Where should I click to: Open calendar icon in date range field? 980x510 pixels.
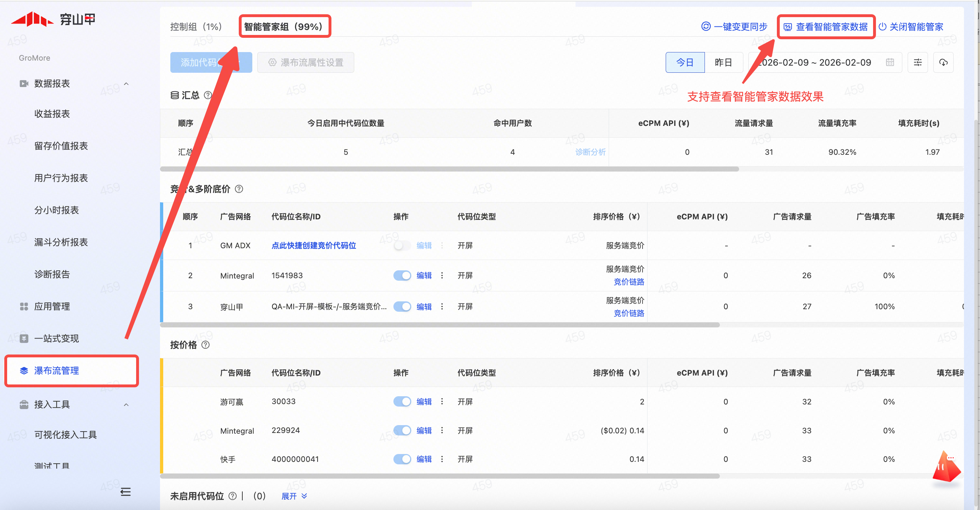[x=889, y=62]
